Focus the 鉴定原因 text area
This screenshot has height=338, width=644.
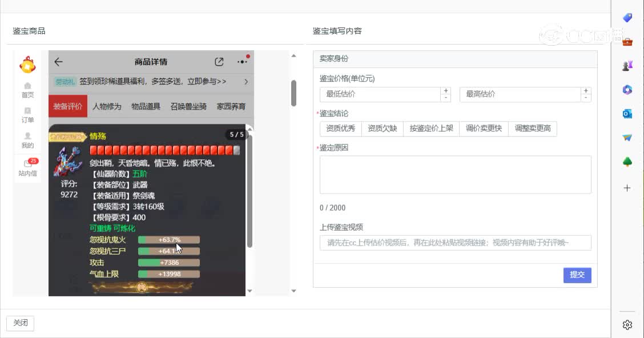455,175
